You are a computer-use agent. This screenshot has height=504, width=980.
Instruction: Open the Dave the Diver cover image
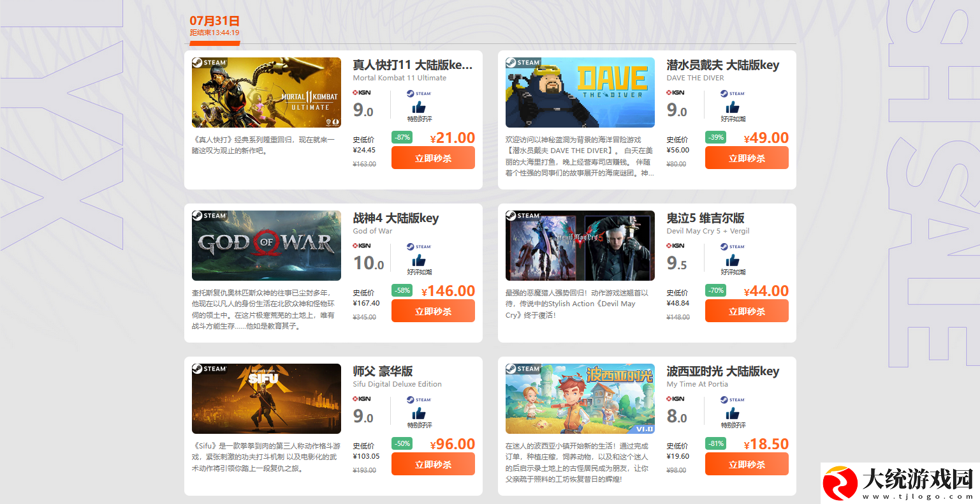point(580,93)
